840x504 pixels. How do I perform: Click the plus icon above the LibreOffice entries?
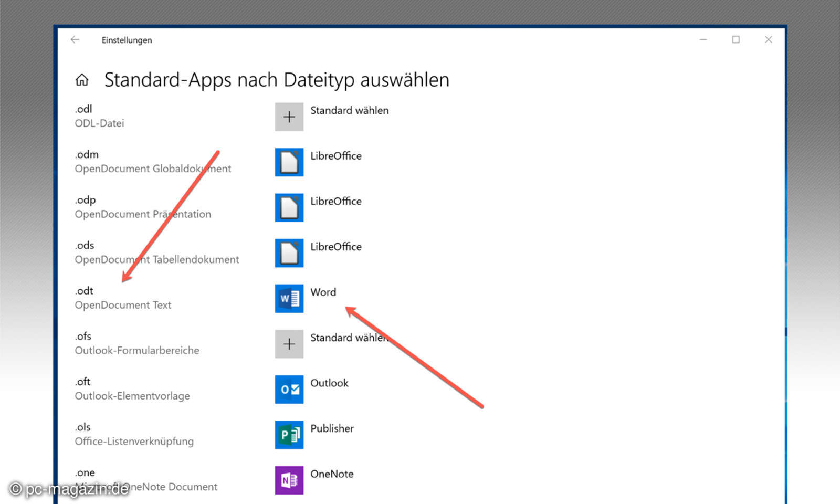point(289,117)
